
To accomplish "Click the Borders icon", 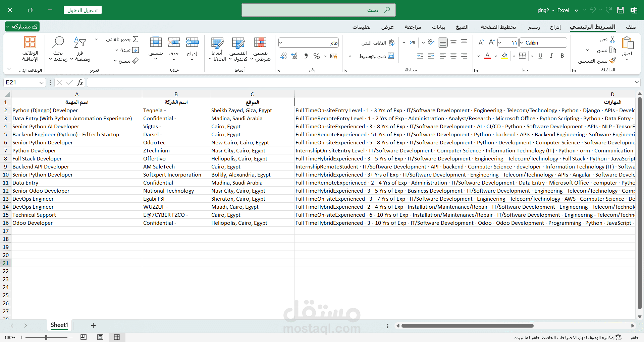I will click(522, 56).
